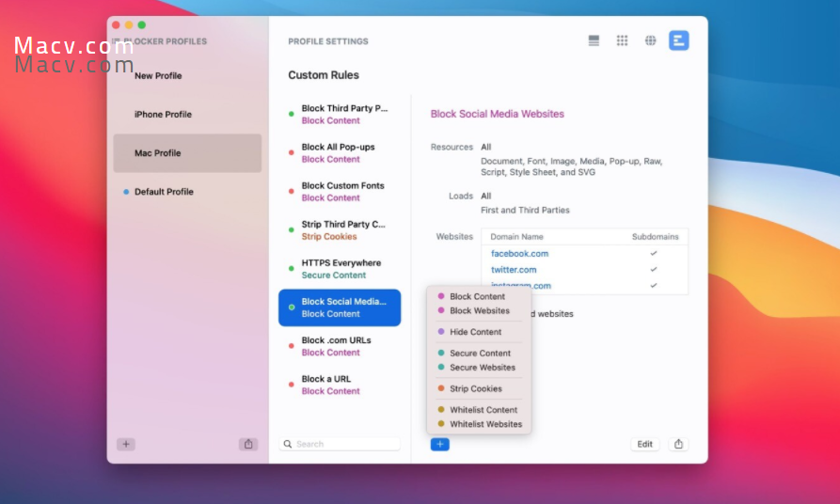Toggle status dot of Strip Third Party rule
Screen dimensions: 840x504
292,229
